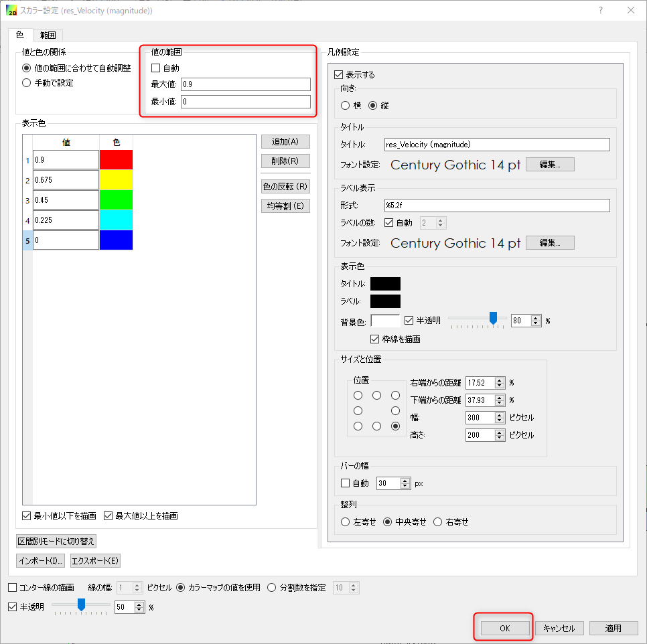Viewport: 647px width, 644px height.
Task: Click stepper of bottom 50 % field
Action: 139,607
